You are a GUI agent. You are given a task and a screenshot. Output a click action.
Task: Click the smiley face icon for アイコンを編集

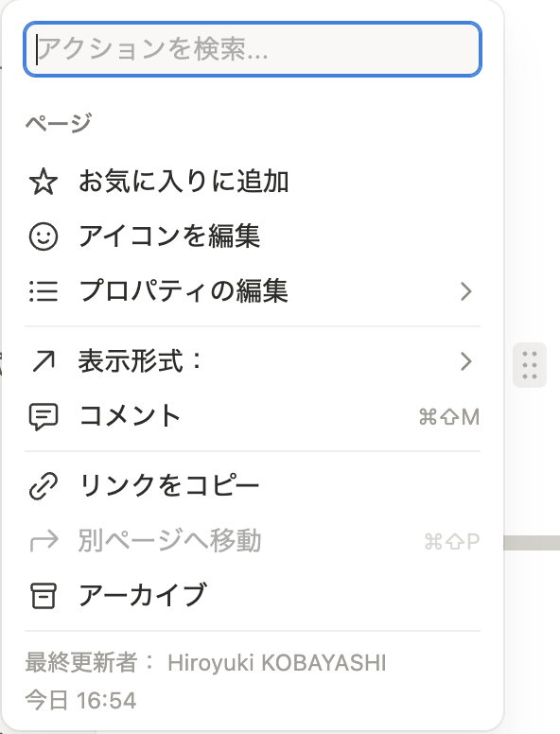tap(44, 236)
